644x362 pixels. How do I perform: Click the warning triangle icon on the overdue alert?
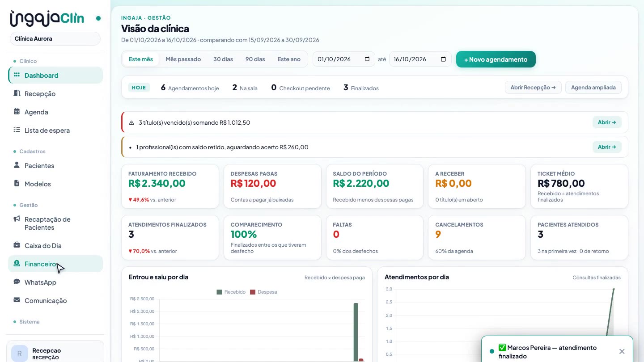(x=131, y=122)
